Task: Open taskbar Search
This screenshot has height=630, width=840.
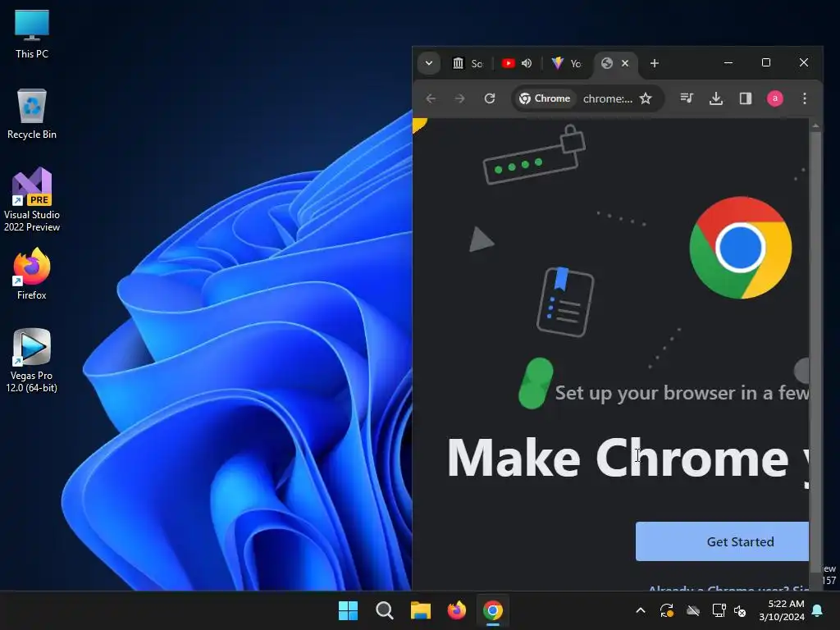Action: point(384,610)
